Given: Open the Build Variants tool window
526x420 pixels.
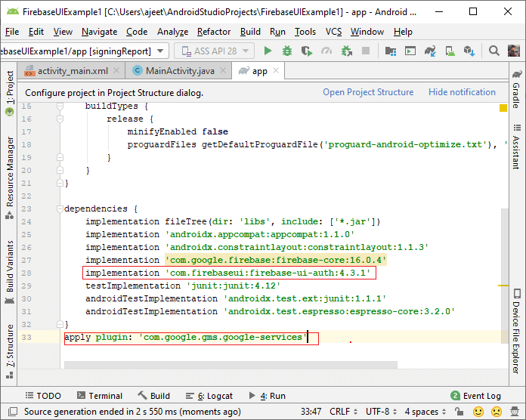Looking at the screenshot, I should 10,271.
